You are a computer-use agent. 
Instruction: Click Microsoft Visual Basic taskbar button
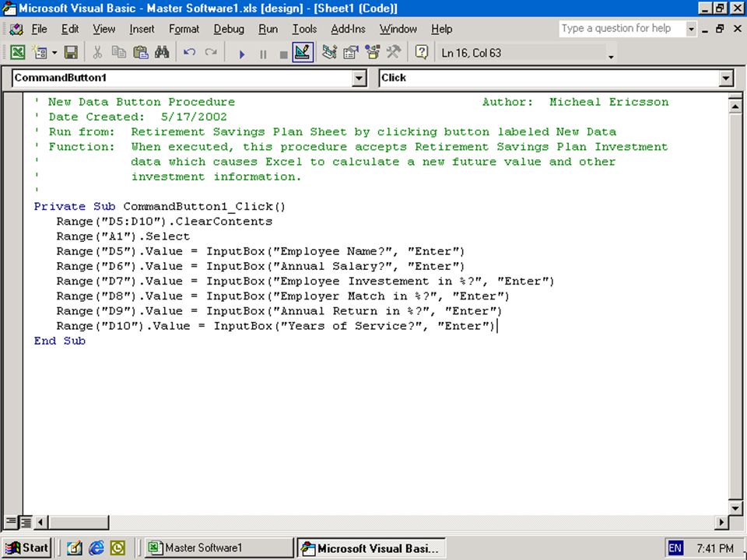371,548
